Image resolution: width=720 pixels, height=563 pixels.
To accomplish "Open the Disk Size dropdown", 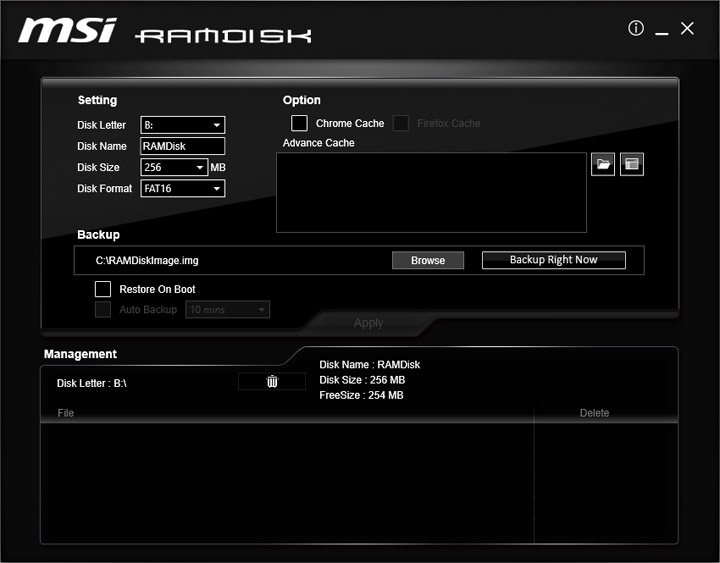I will pyautogui.click(x=174, y=167).
